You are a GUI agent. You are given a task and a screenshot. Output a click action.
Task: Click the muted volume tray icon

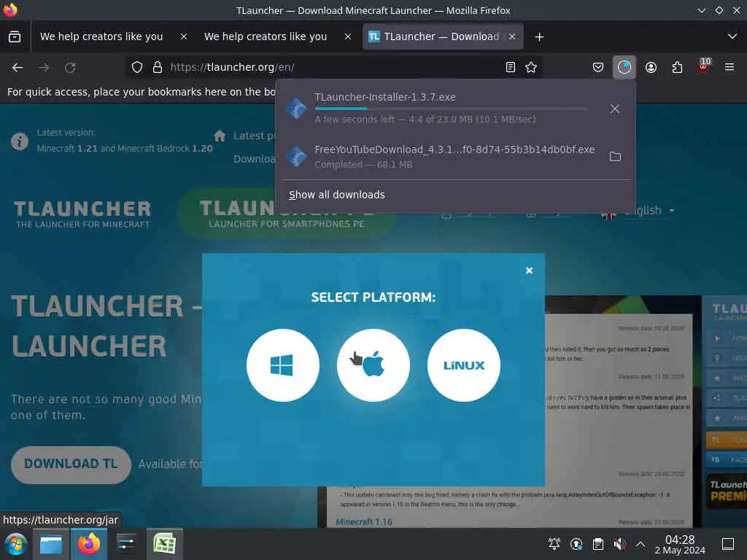pyautogui.click(x=619, y=544)
